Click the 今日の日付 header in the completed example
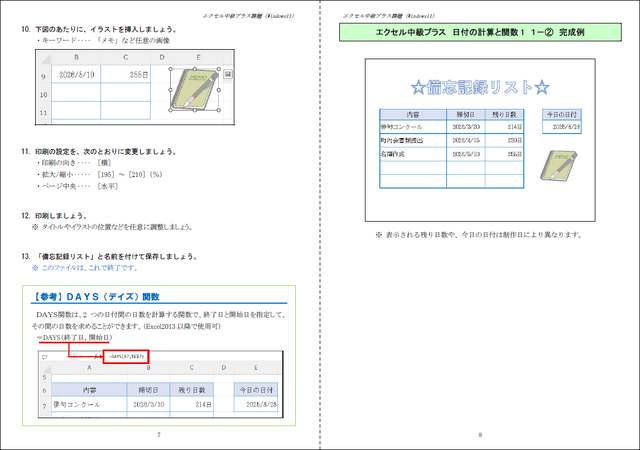Viewport: 640px width, 450px height. (559, 114)
